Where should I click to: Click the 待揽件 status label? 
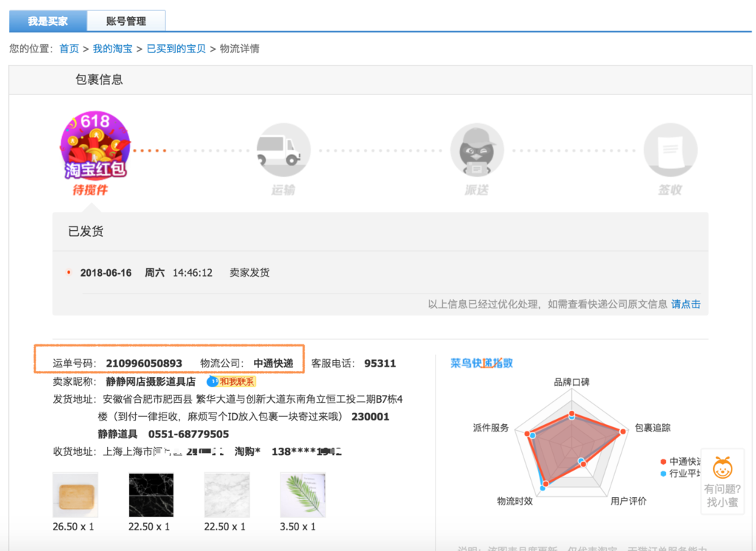[x=90, y=190]
